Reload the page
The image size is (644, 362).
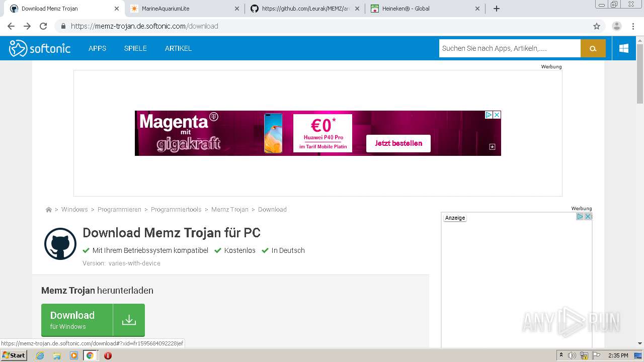click(43, 26)
